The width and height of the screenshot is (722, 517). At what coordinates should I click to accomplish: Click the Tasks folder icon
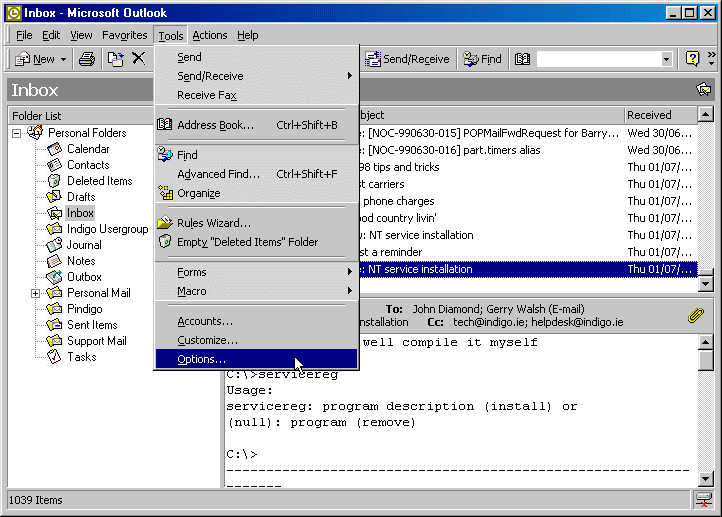point(54,357)
